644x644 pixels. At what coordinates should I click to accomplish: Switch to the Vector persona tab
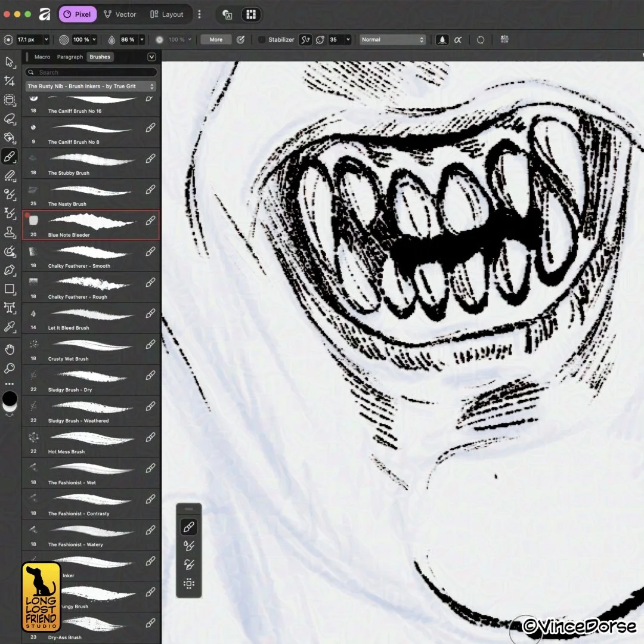120,14
